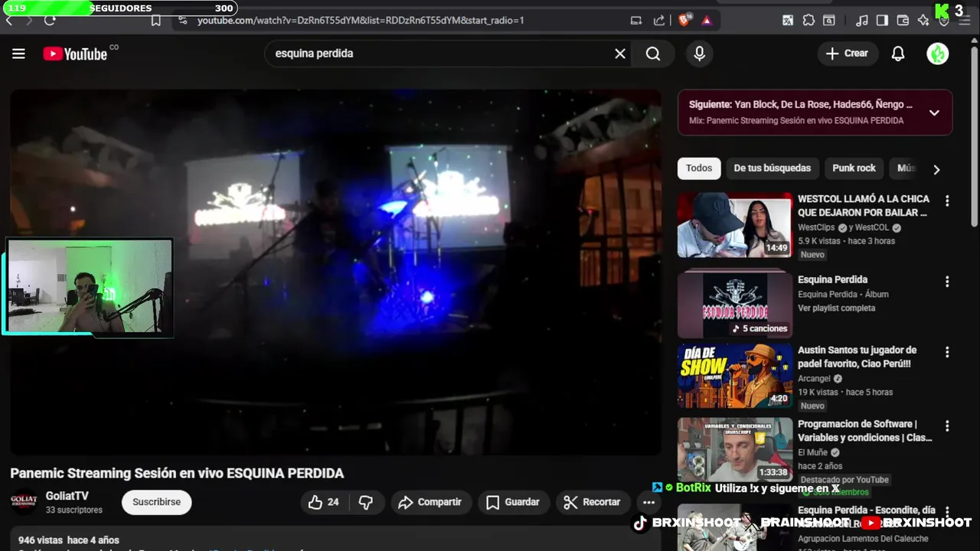Click the site settings icon in address bar
The height and width of the screenshot is (551, 980).
coord(181,21)
